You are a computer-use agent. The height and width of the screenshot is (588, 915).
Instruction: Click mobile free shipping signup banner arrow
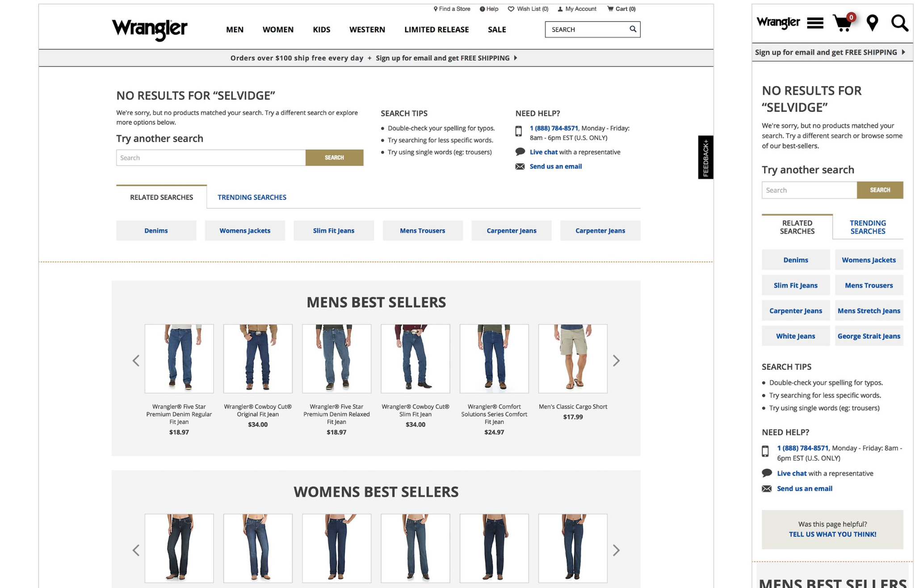tap(903, 52)
